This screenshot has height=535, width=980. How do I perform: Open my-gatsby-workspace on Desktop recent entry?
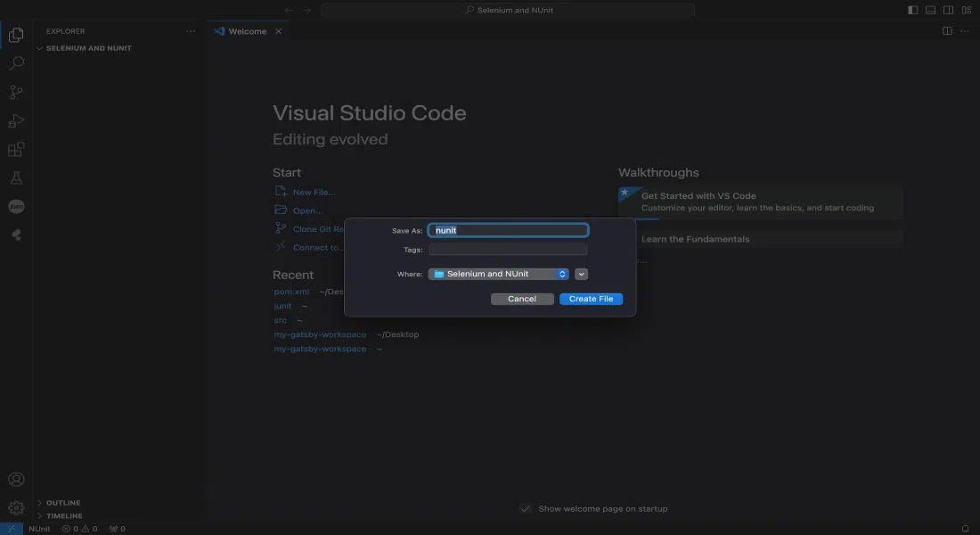320,334
